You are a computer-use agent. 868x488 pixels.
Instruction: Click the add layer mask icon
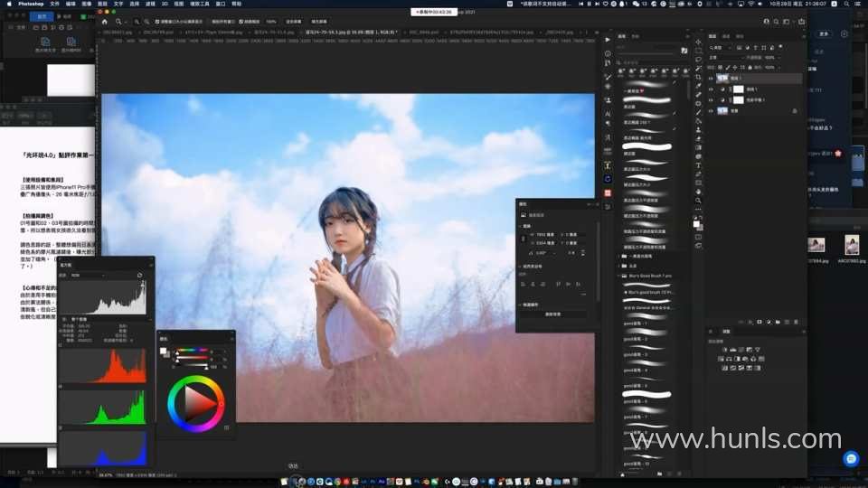759,322
